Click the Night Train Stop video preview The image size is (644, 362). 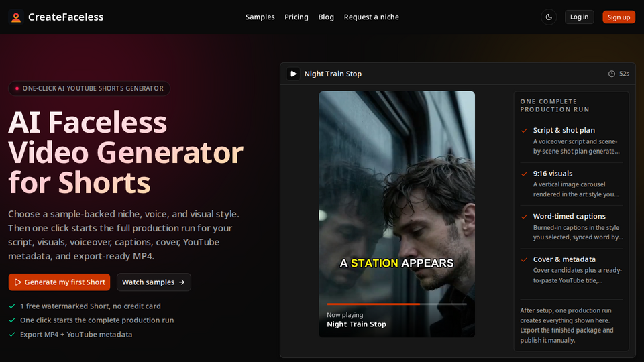[396, 214]
